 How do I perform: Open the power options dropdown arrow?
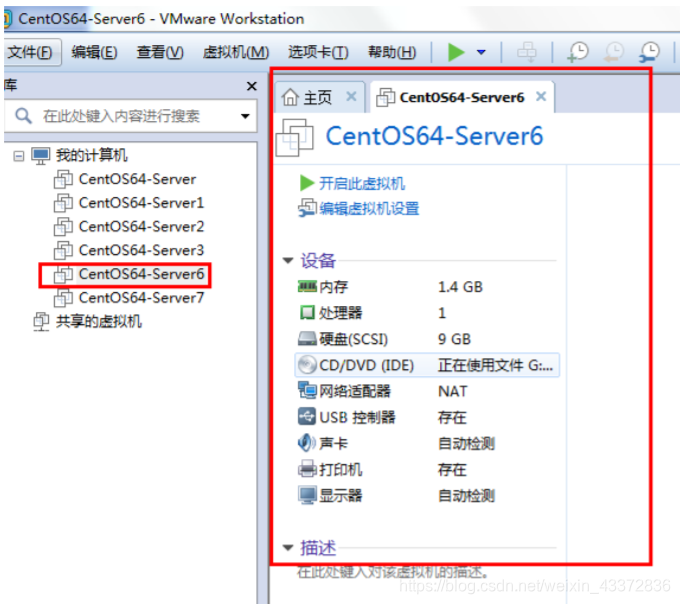tap(481, 52)
